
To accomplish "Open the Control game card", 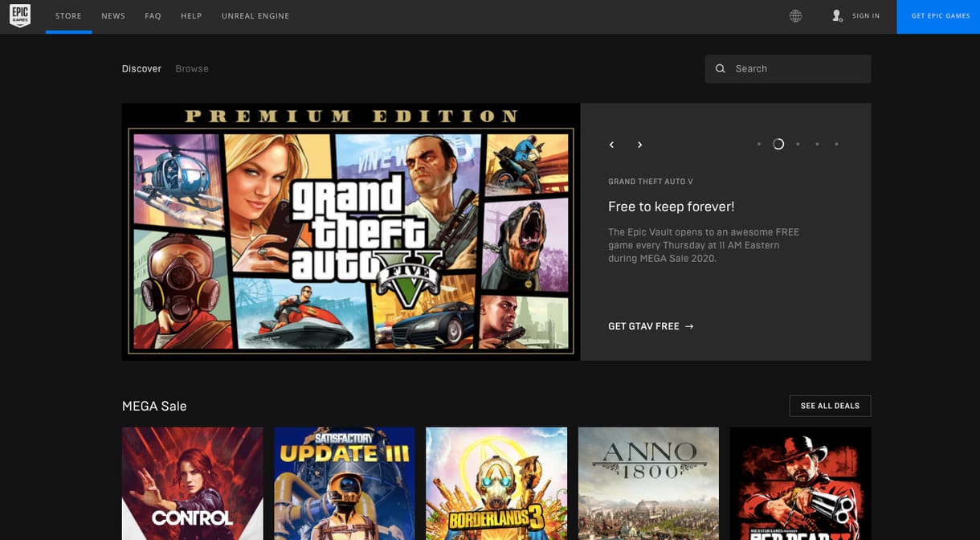I will point(193,483).
